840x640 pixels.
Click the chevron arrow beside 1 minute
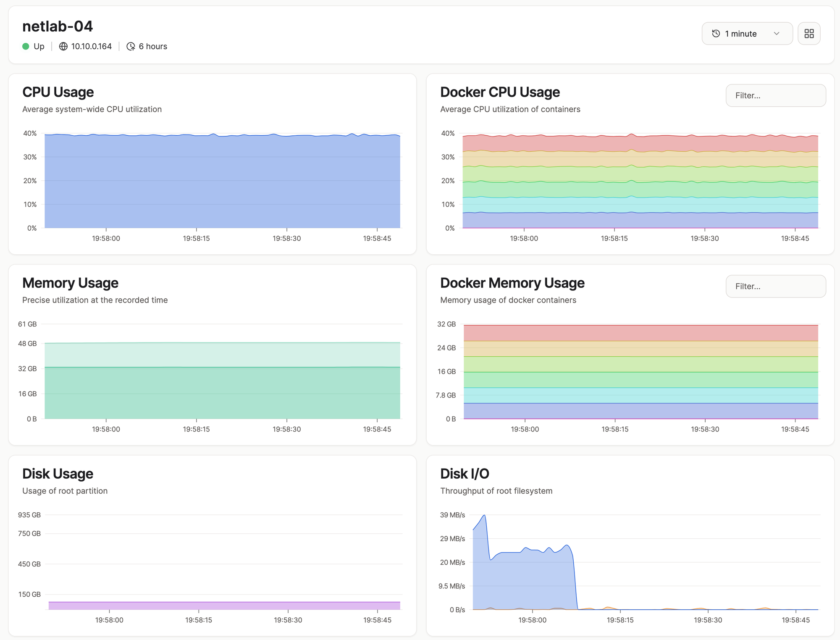click(777, 34)
